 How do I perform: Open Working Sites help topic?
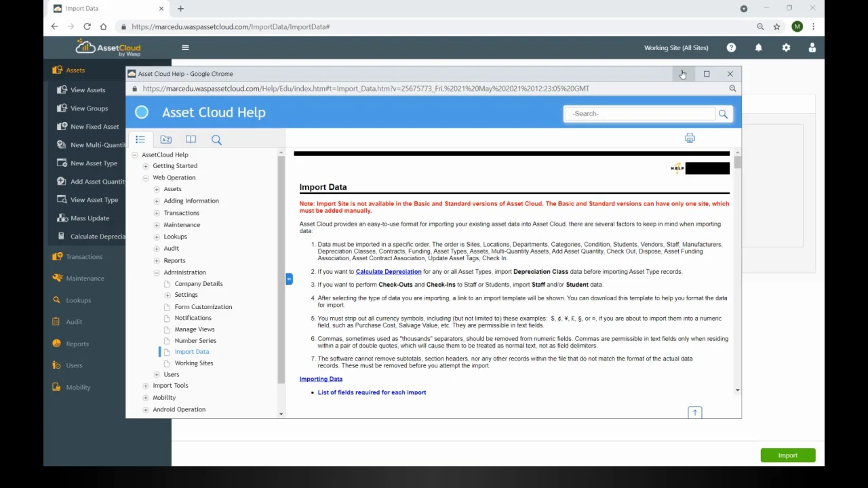(x=193, y=363)
